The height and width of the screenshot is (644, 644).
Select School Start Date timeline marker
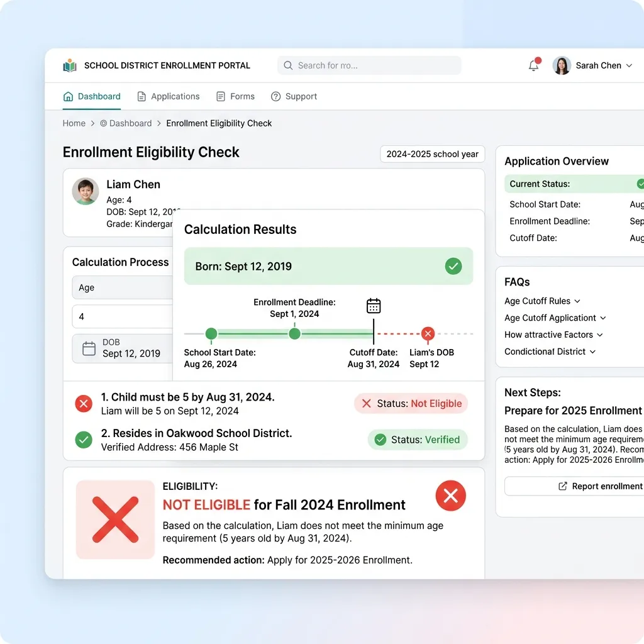[211, 334]
